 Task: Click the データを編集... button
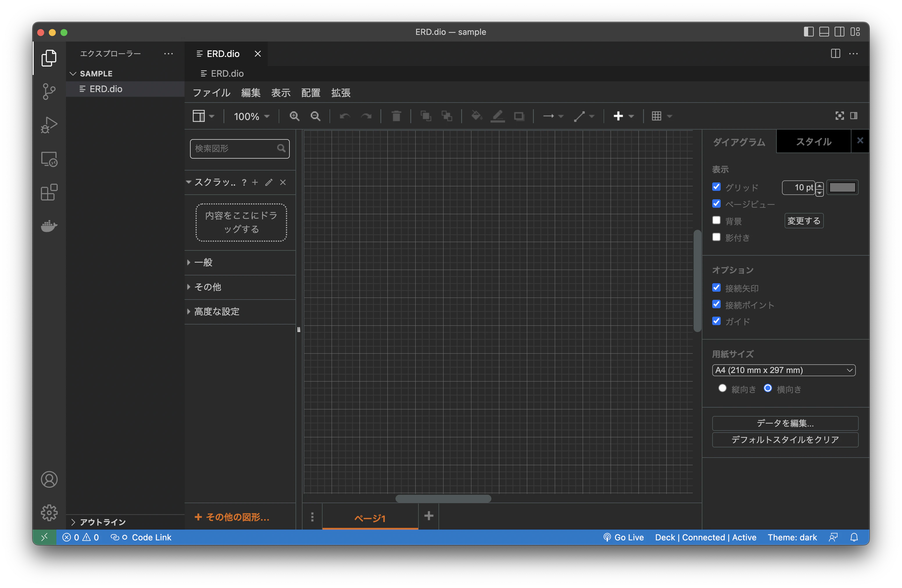(x=785, y=423)
